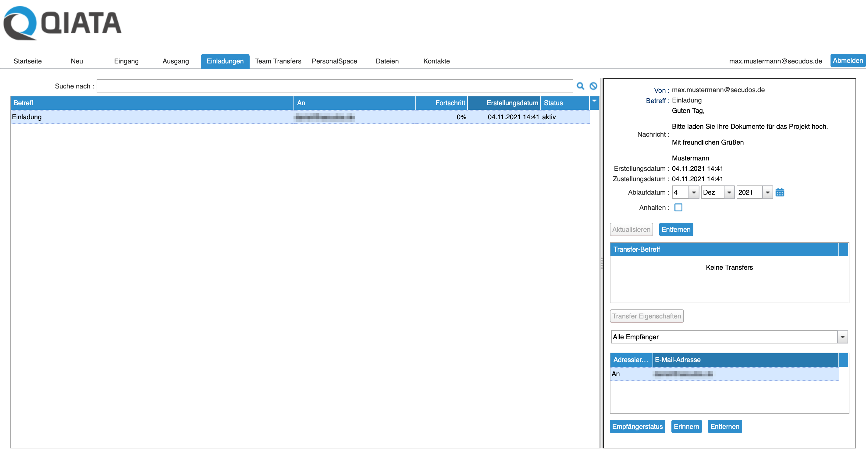Open the PersonalSpace tab
This screenshot has width=868, height=460.
pos(334,61)
